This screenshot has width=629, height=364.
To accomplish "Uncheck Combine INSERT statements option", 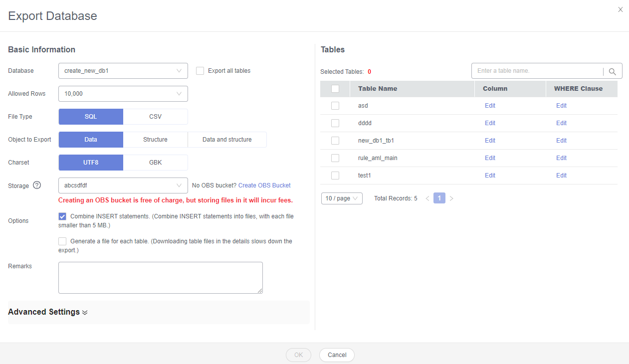I will tap(62, 216).
